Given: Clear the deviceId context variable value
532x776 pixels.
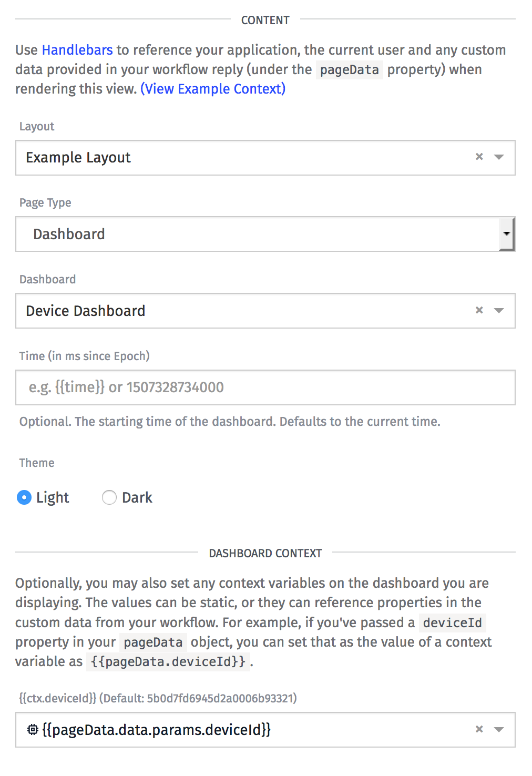Looking at the screenshot, I should [479, 729].
